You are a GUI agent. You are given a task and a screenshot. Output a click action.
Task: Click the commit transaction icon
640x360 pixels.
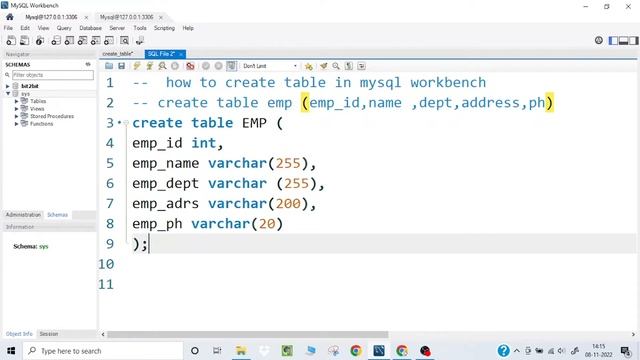click(x=206, y=66)
